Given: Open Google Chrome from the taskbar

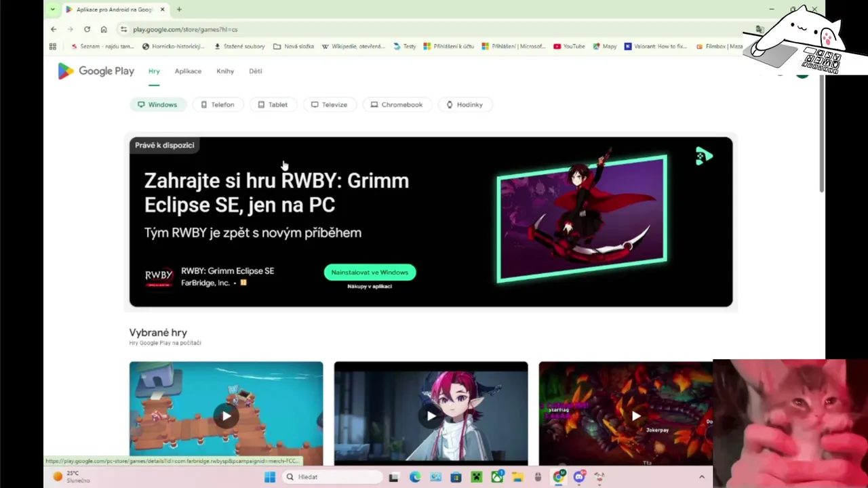Looking at the screenshot, I should click(559, 477).
